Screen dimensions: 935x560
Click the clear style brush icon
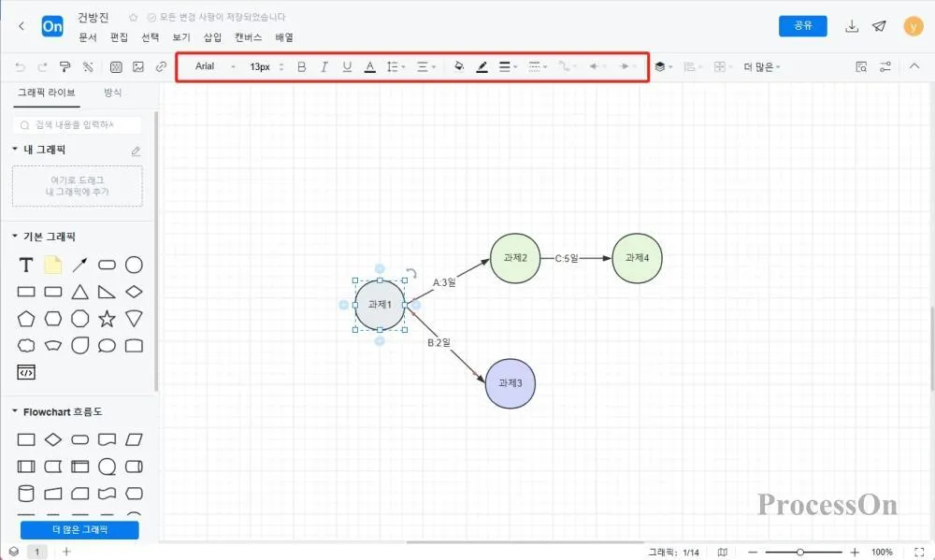click(x=88, y=66)
